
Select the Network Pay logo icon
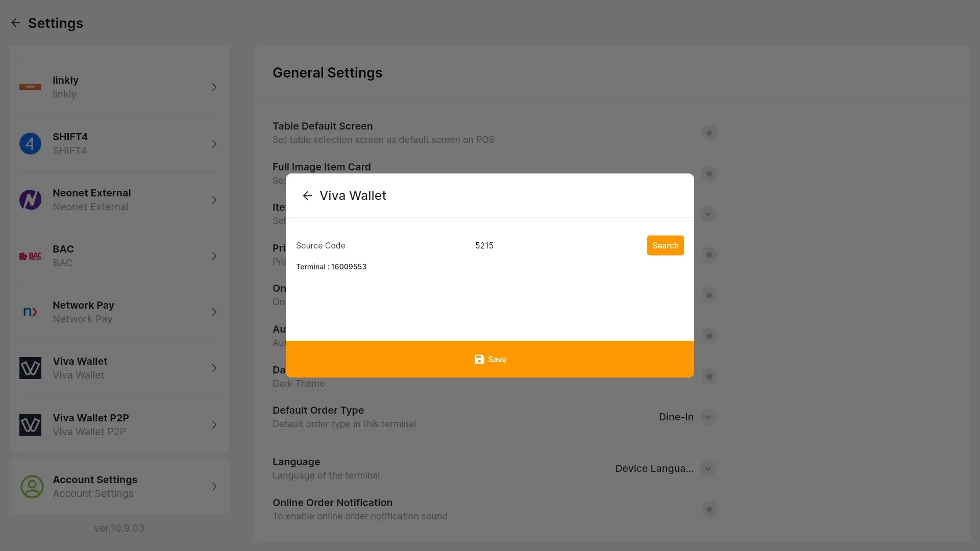click(x=30, y=312)
